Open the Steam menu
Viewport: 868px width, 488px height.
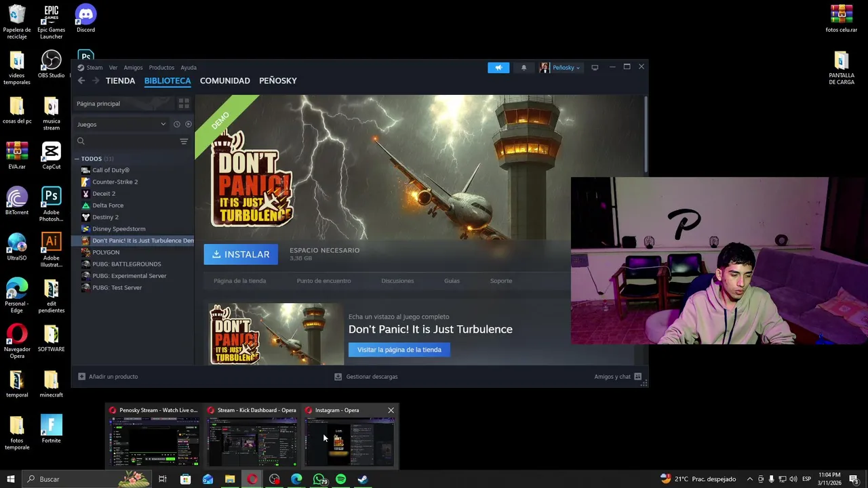90,68
